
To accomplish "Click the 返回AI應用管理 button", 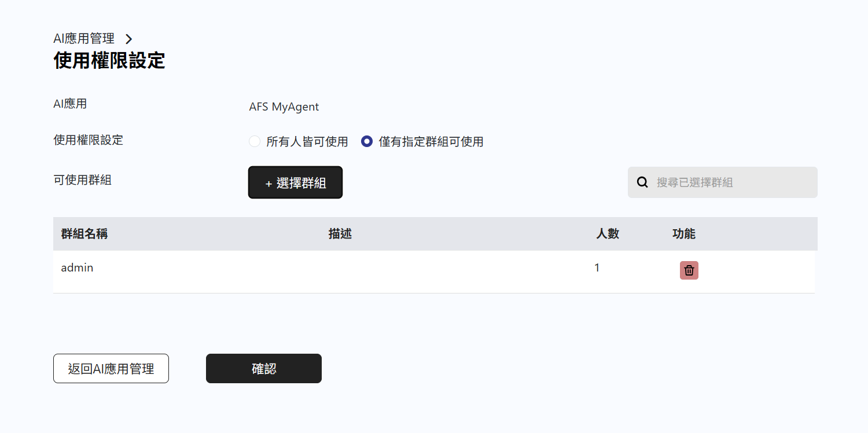I will [111, 369].
